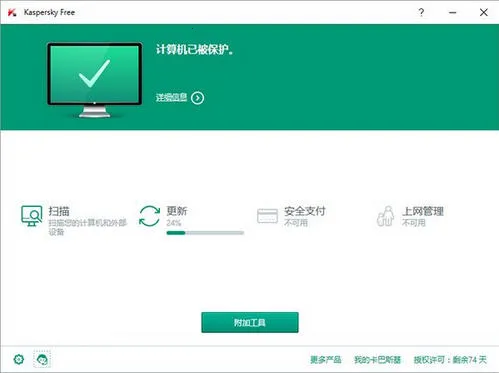Open settings via the gear icon
This screenshot has height=373, width=499.
pyautogui.click(x=19, y=359)
